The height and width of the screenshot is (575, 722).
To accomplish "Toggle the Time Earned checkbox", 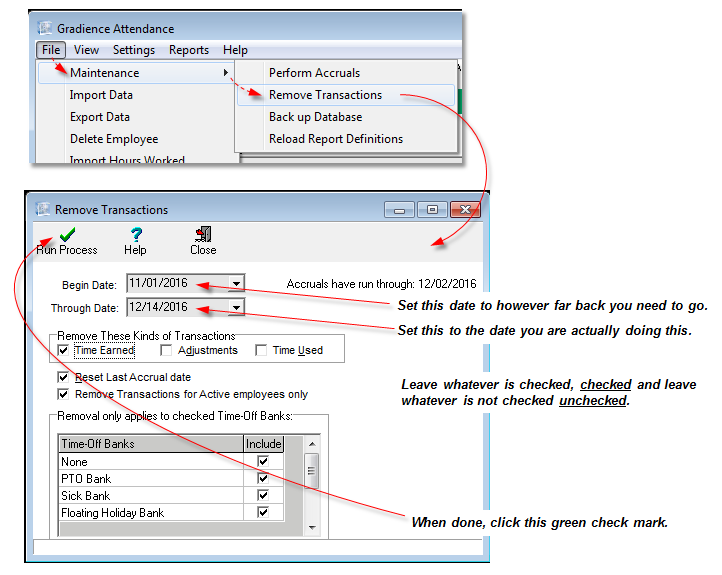I will pyautogui.click(x=63, y=350).
